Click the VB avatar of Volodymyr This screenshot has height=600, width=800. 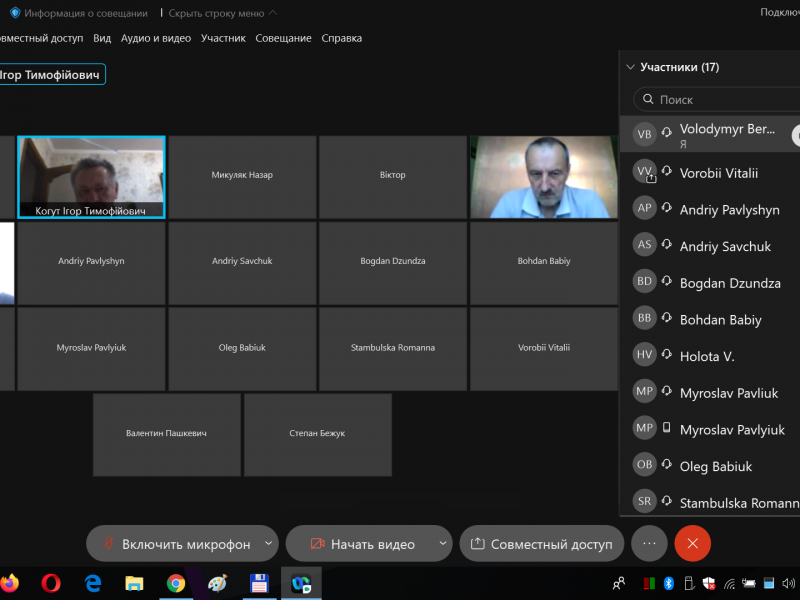[645, 134]
